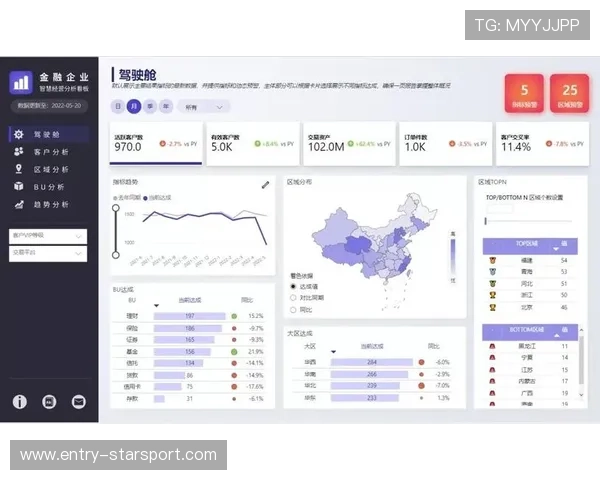Open the 驾驶舱 cockpit page
The image size is (600, 480).
point(47,134)
